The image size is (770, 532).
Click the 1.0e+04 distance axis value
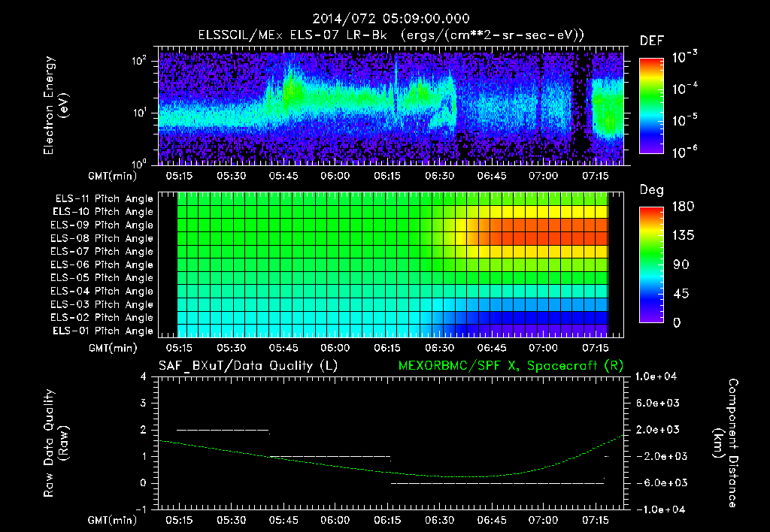tap(656, 377)
